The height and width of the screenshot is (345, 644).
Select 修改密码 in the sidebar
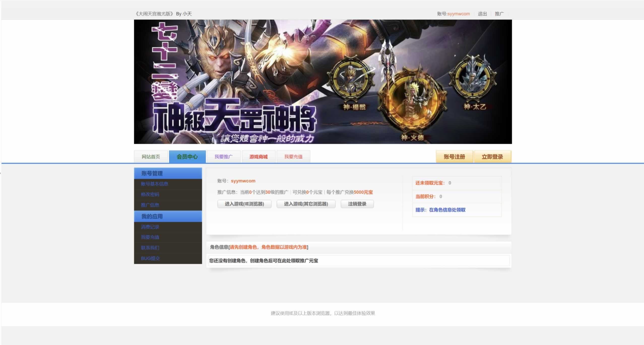pos(150,195)
